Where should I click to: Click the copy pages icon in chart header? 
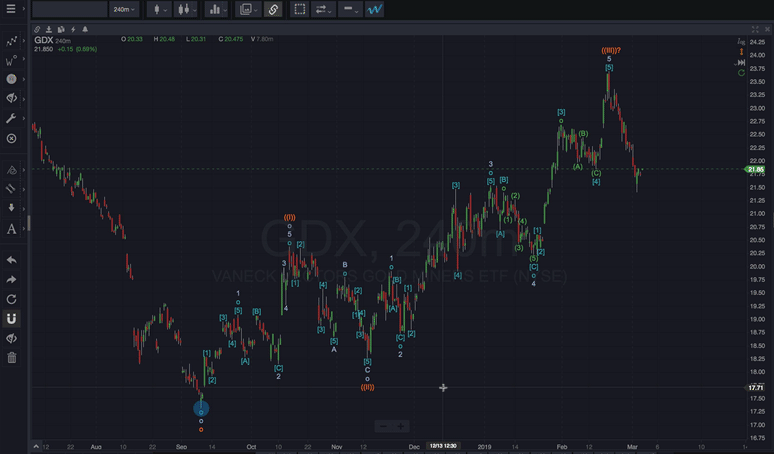61,30
